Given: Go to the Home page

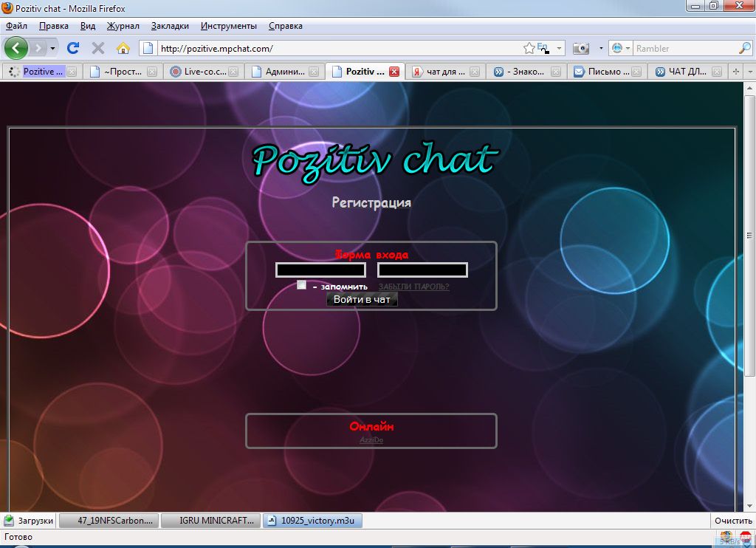Looking at the screenshot, I should [123, 48].
